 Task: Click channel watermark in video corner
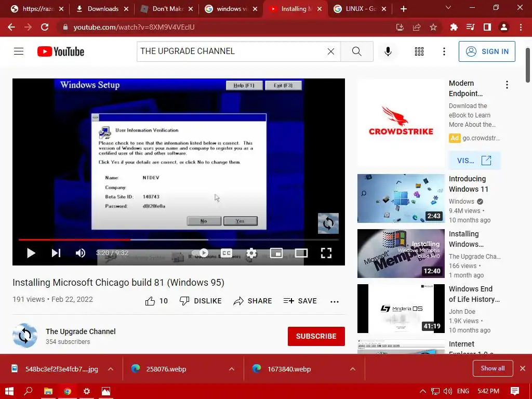pyautogui.click(x=328, y=223)
